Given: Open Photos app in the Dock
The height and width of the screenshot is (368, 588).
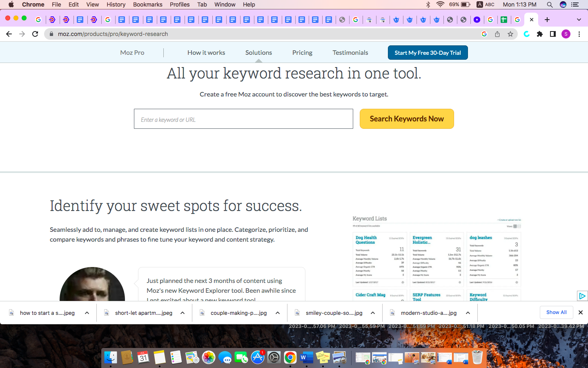Looking at the screenshot, I should 209,357.
